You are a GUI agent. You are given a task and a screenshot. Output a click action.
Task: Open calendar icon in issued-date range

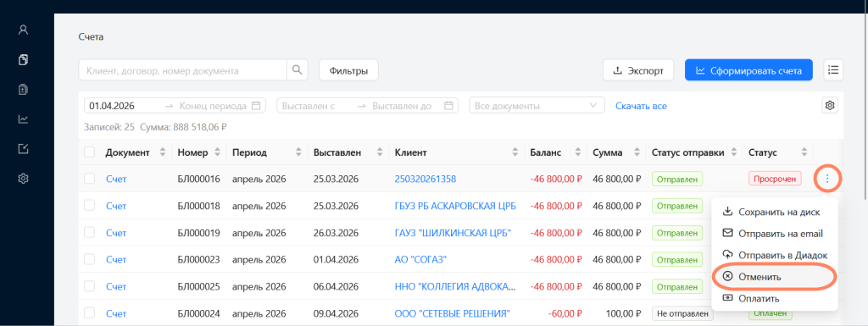pos(448,106)
